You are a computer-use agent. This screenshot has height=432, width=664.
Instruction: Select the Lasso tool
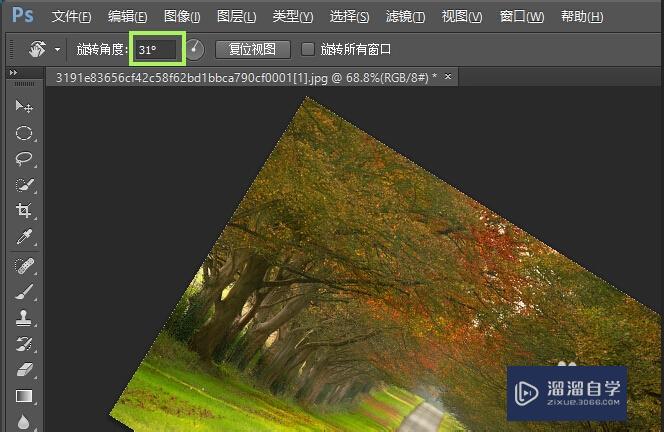tap(24, 159)
